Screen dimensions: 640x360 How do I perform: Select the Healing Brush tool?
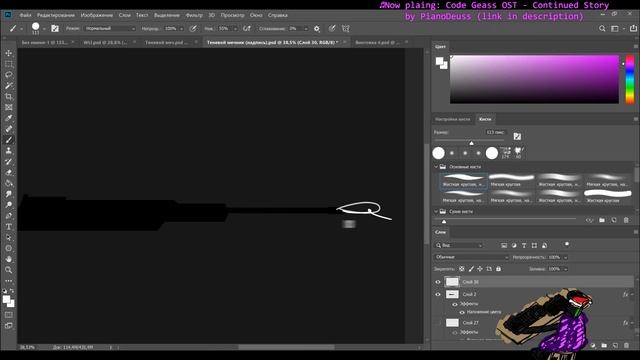click(x=9, y=129)
